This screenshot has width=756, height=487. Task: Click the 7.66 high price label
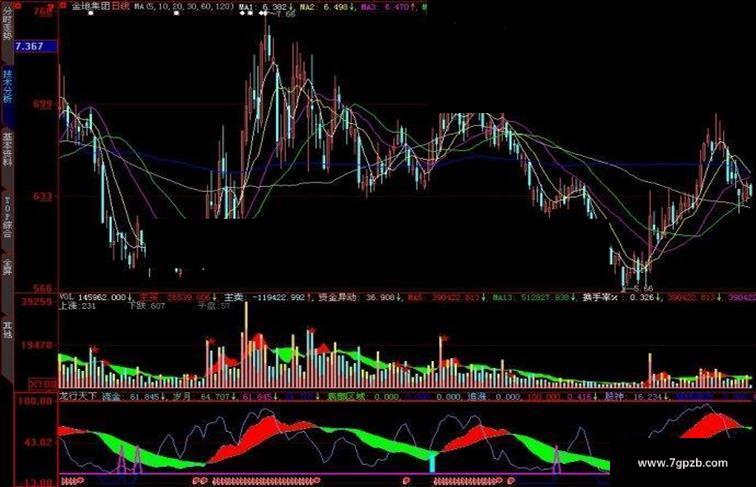[285, 14]
